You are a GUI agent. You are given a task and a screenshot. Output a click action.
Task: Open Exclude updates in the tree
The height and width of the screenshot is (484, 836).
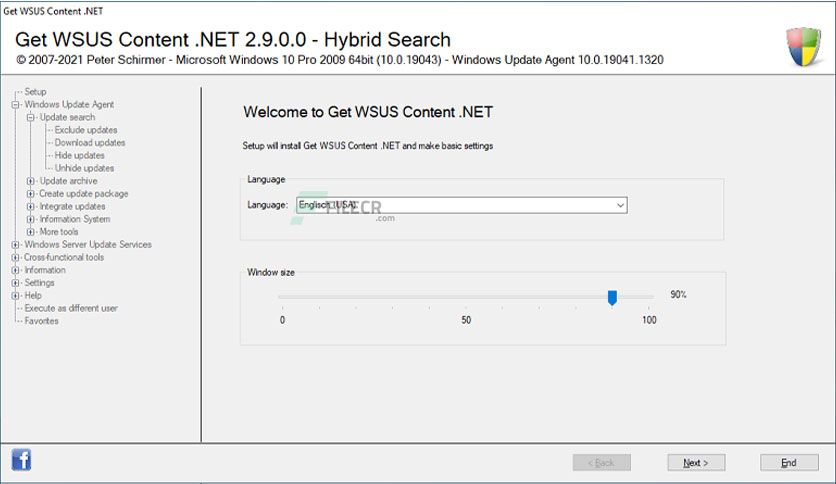pos(86,130)
